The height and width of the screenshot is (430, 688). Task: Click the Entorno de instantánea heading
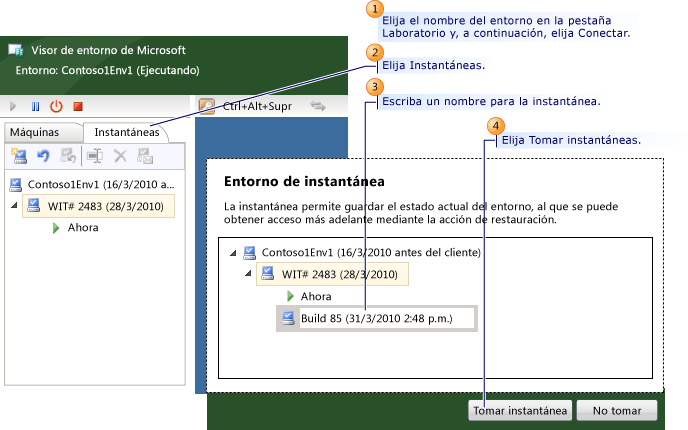tap(304, 182)
